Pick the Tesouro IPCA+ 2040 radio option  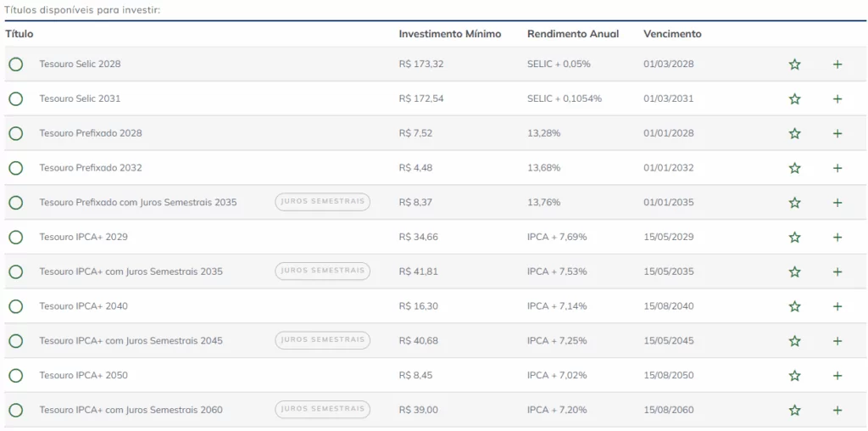(x=16, y=306)
